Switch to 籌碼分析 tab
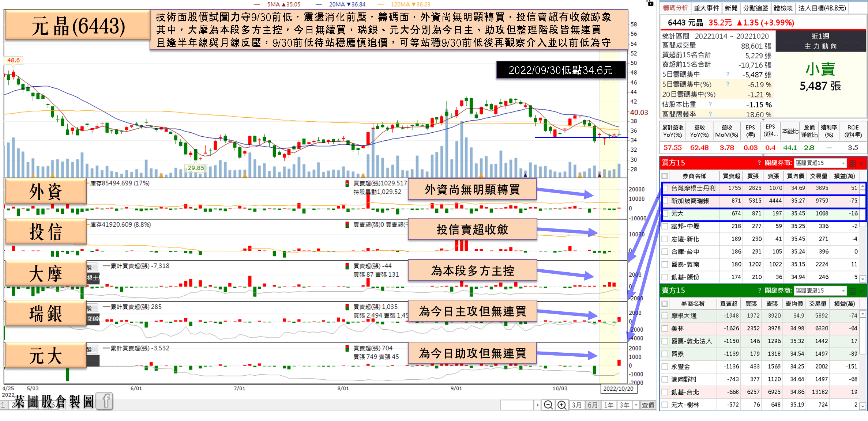Image resolution: width=868 pixels, height=421 pixels. [x=675, y=8]
